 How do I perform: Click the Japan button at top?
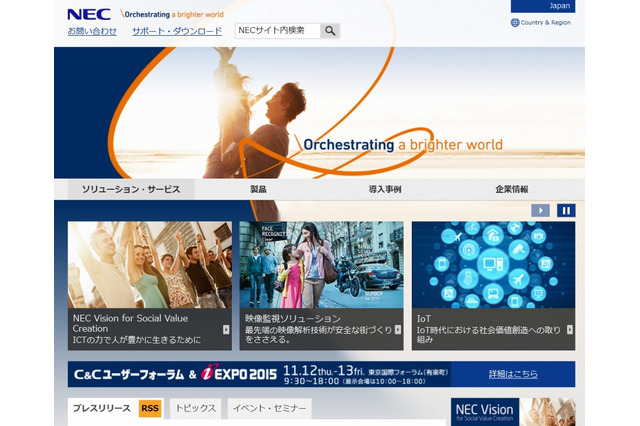(x=543, y=6)
